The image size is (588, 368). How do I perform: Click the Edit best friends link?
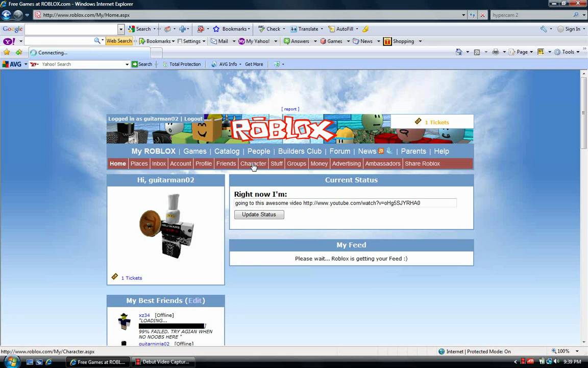tap(195, 301)
